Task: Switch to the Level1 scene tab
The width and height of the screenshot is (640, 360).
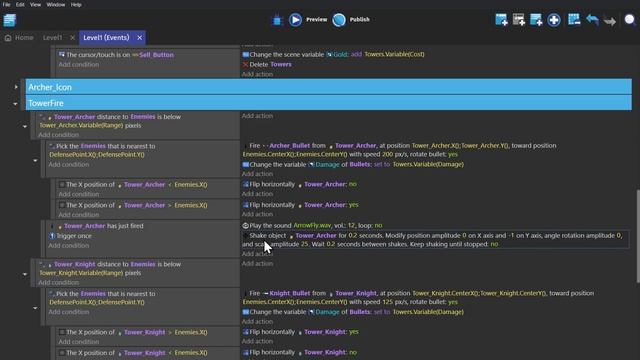Action: pyautogui.click(x=52, y=38)
